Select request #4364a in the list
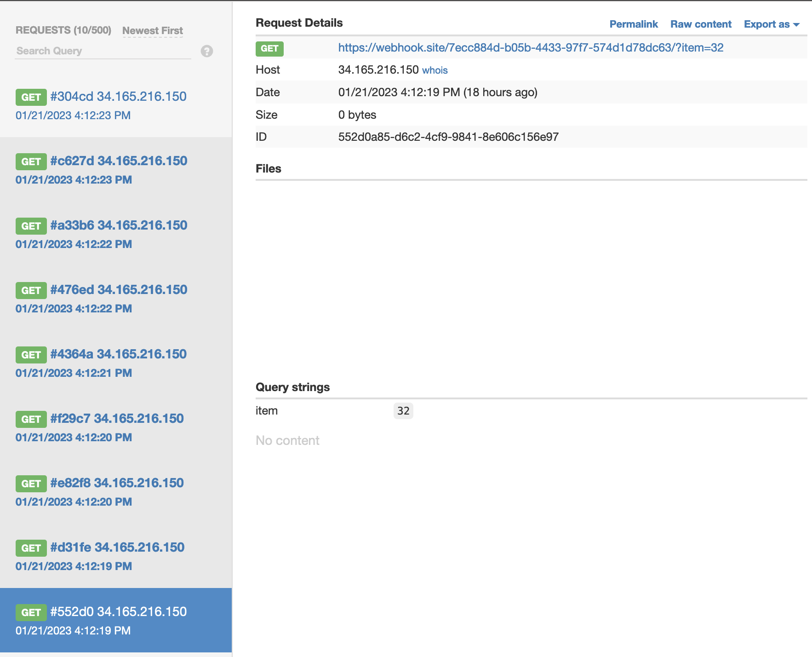Image resolution: width=812 pixels, height=657 pixels. click(118, 354)
